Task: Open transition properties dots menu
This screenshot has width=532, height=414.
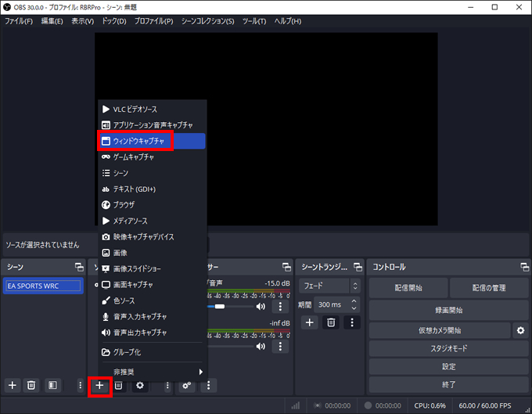Action: 352,322
